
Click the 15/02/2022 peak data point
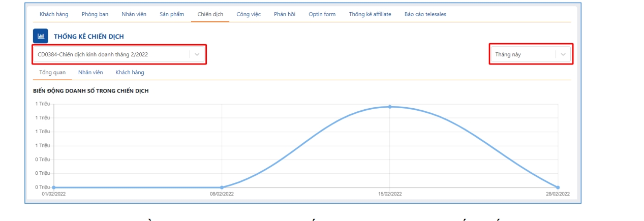pos(390,107)
